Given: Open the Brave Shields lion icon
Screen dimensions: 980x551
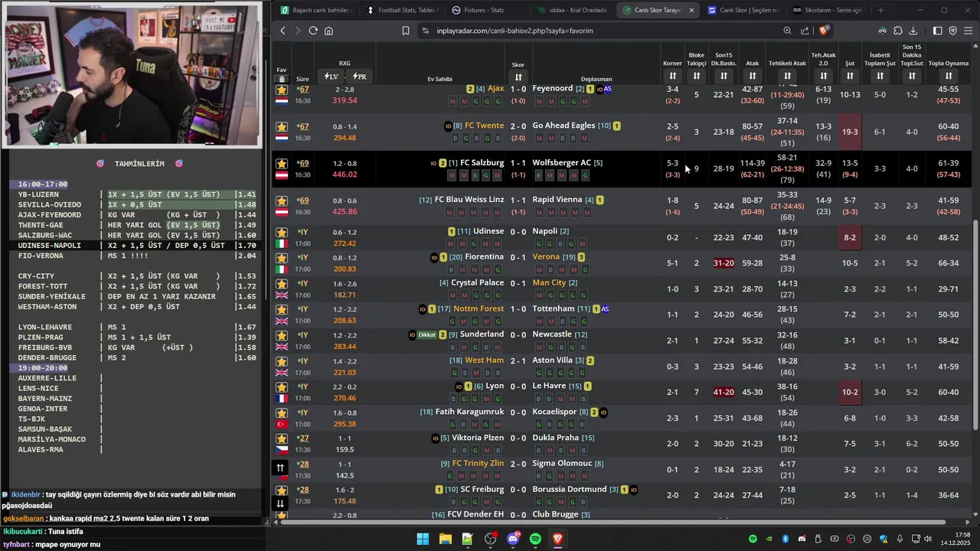Looking at the screenshot, I should [824, 31].
